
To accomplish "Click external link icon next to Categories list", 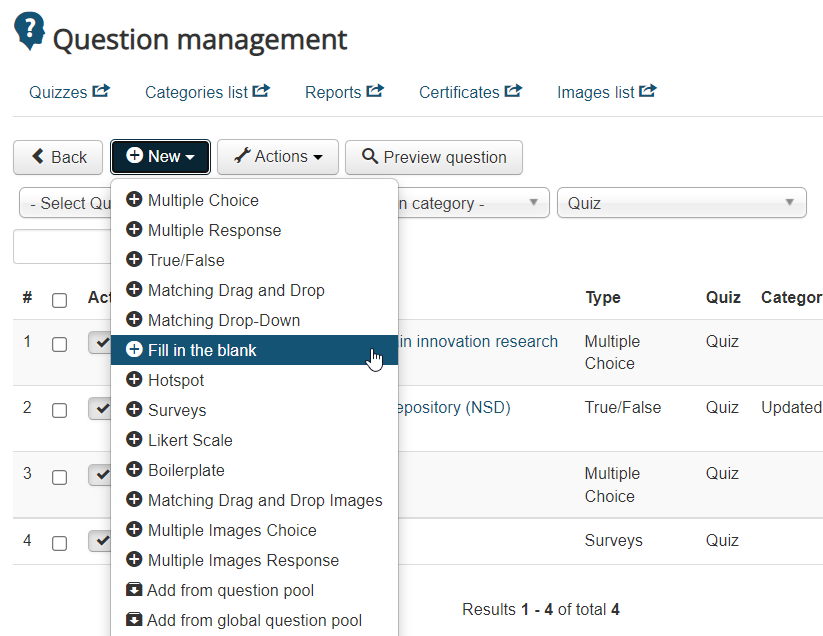I will [x=261, y=91].
